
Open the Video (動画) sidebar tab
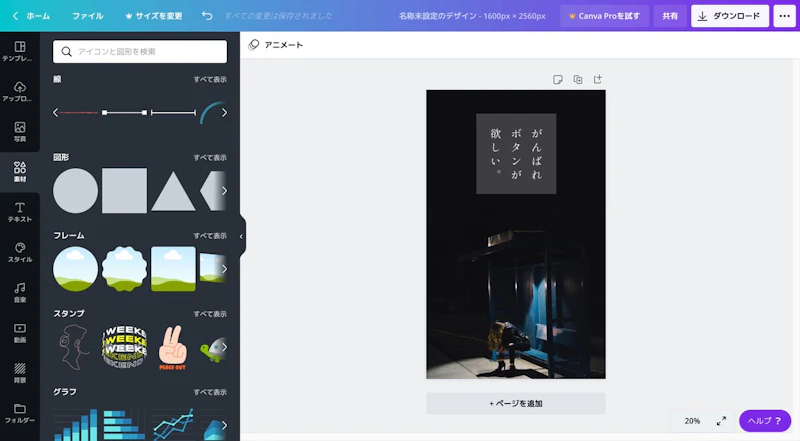pyautogui.click(x=19, y=333)
